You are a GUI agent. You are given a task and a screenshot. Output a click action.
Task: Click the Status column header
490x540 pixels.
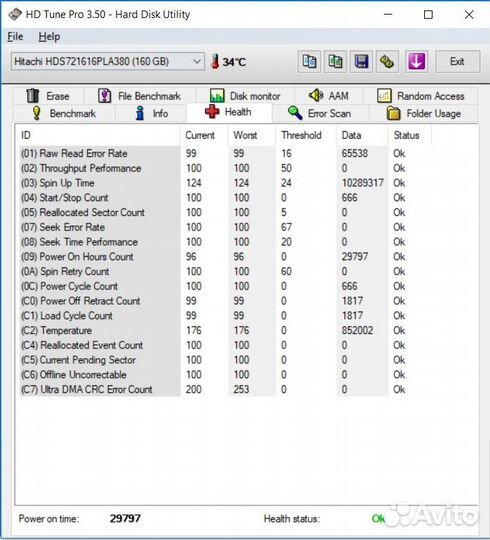pyautogui.click(x=409, y=135)
